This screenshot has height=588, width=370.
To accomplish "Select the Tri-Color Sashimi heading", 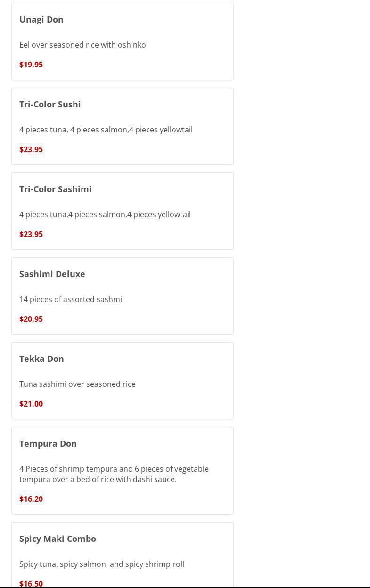I will pos(56,189).
